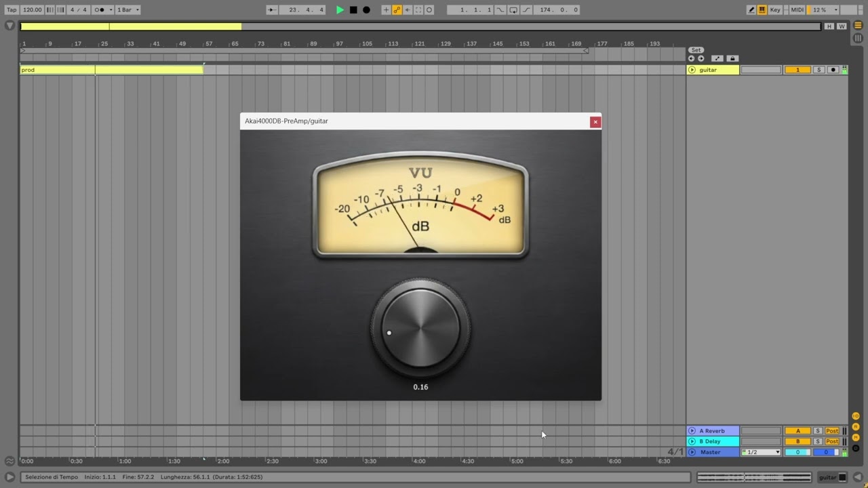
Task: Select the Arrangement View icon
Action: (x=858, y=26)
